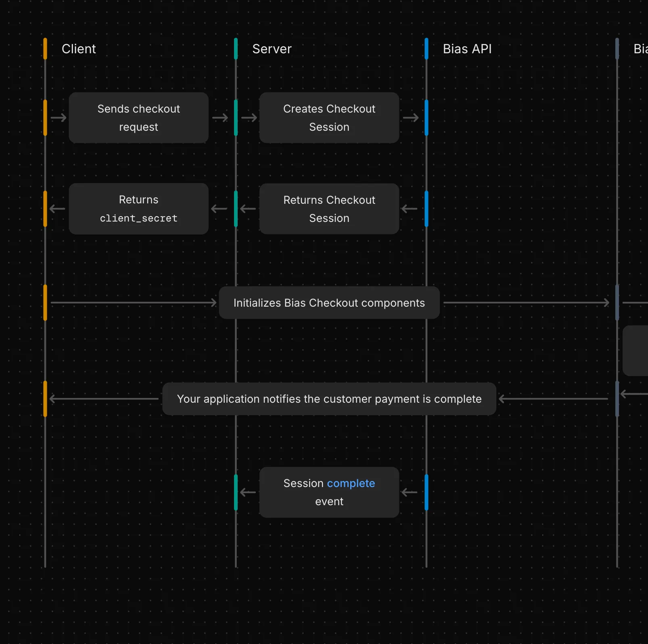This screenshot has height=644, width=648.
Task: Select the 'Returns client_secret' box
Action: click(138, 209)
